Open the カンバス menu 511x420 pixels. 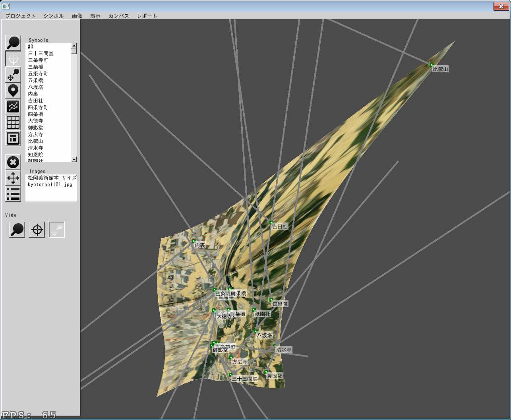[x=119, y=16]
